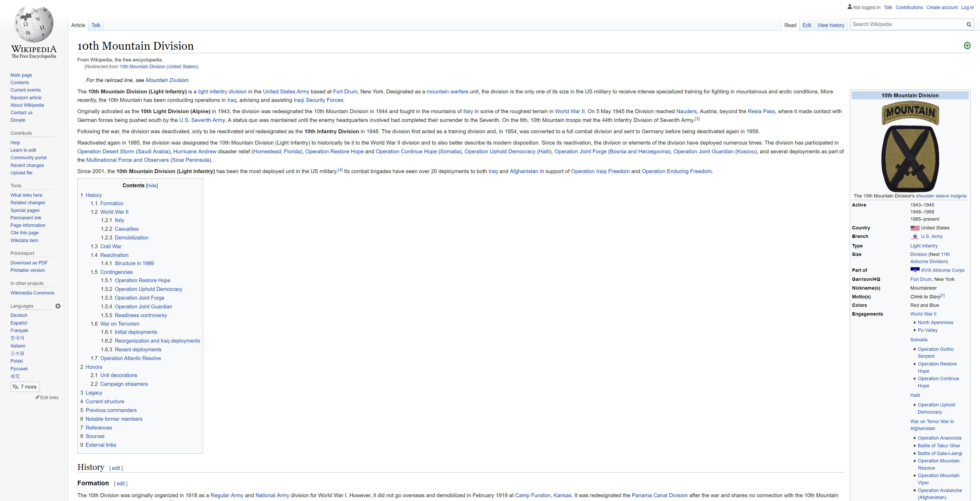The width and height of the screenshot is (980, 501).
Task: Click Recent changes in the sidebar
Action: (x=27, y=165)
